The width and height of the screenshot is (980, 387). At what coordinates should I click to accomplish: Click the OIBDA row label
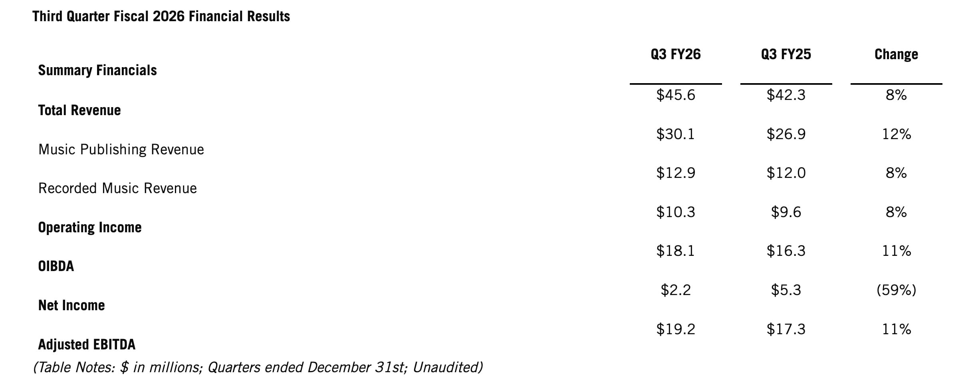56,266
